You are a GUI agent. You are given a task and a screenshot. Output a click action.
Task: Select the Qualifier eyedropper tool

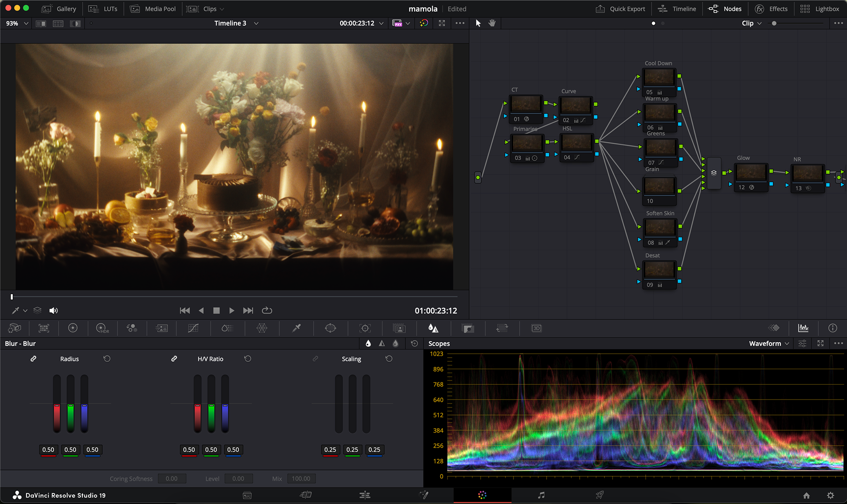(x=296, y=328)
